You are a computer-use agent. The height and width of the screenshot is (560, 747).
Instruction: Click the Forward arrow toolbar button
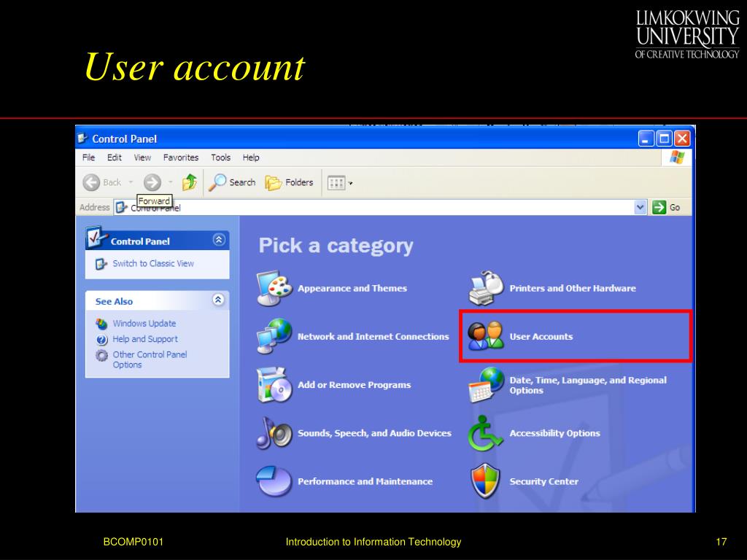pyautogui.click(x=152, y=182)
